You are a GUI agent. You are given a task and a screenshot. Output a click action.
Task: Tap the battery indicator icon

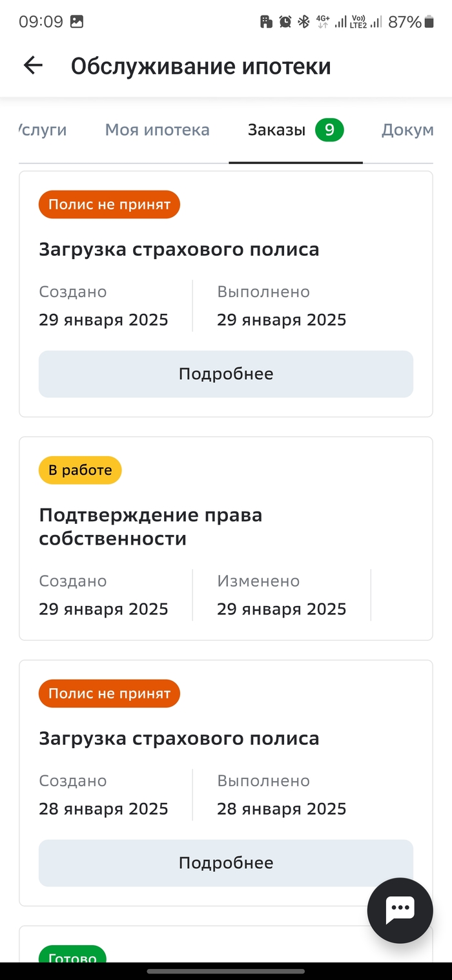(x=429, y=22)
